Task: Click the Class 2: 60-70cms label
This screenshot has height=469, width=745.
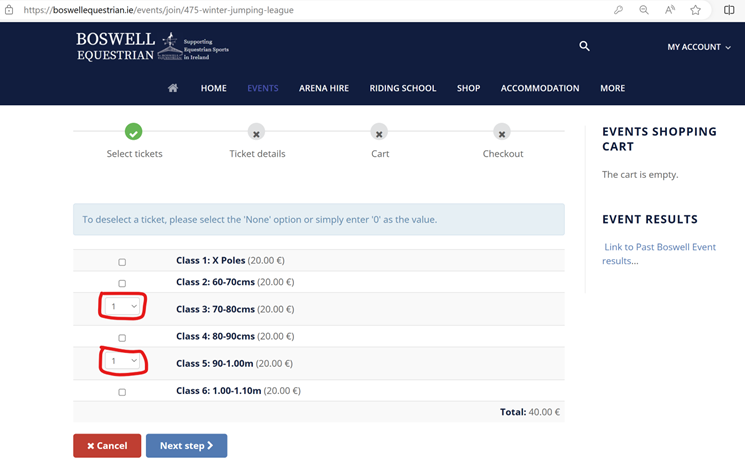Action: click(x=215, y=282)
